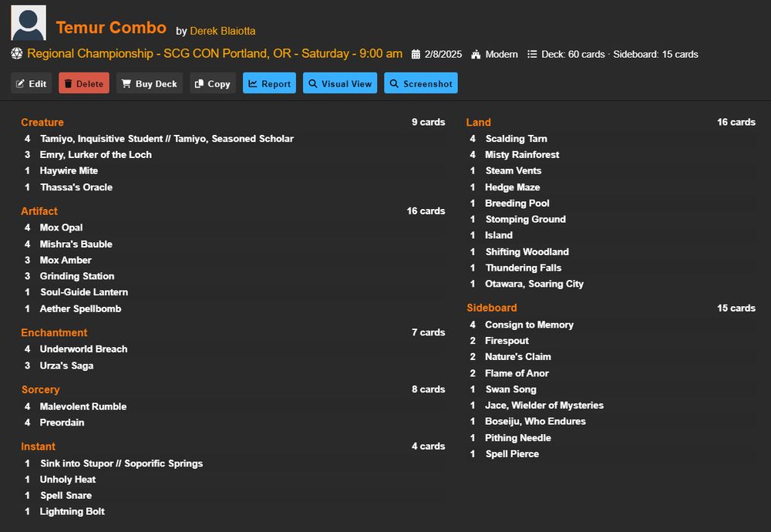The image size is (771, 532).
Task: Click Preordain card name
Action: point(62,423)
